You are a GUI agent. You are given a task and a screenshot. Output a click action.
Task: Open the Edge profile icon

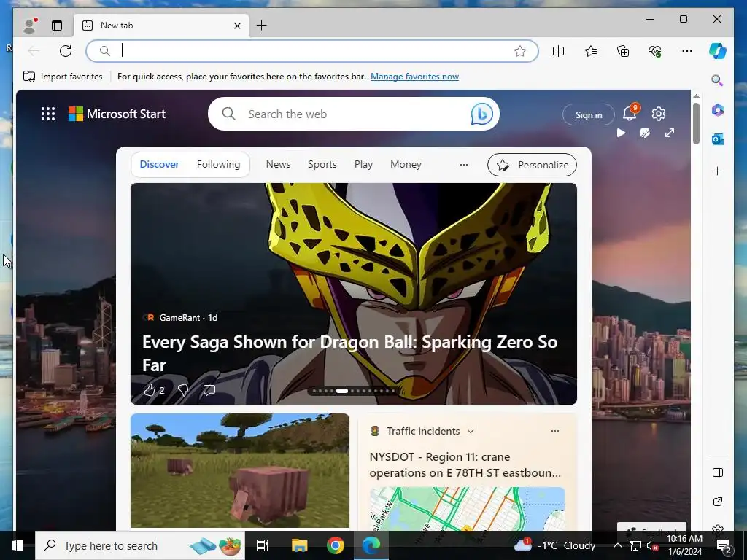[x=29, y=26]
